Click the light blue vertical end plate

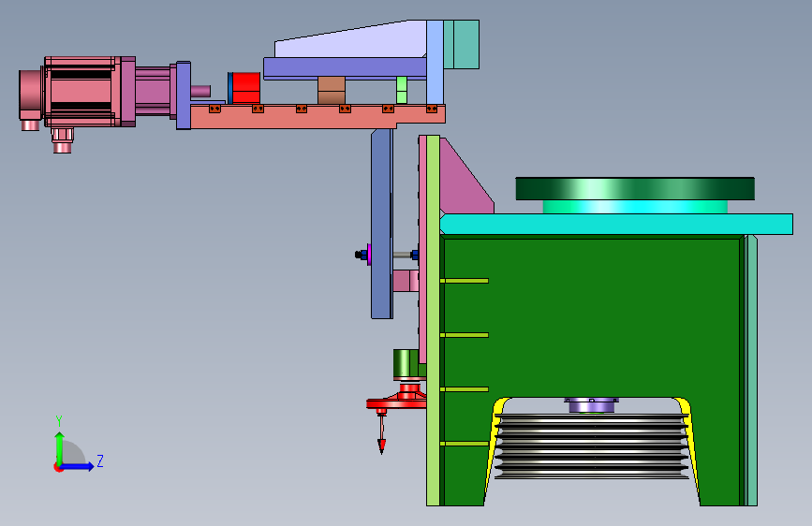pyautogui.click(x=435, y=62)
